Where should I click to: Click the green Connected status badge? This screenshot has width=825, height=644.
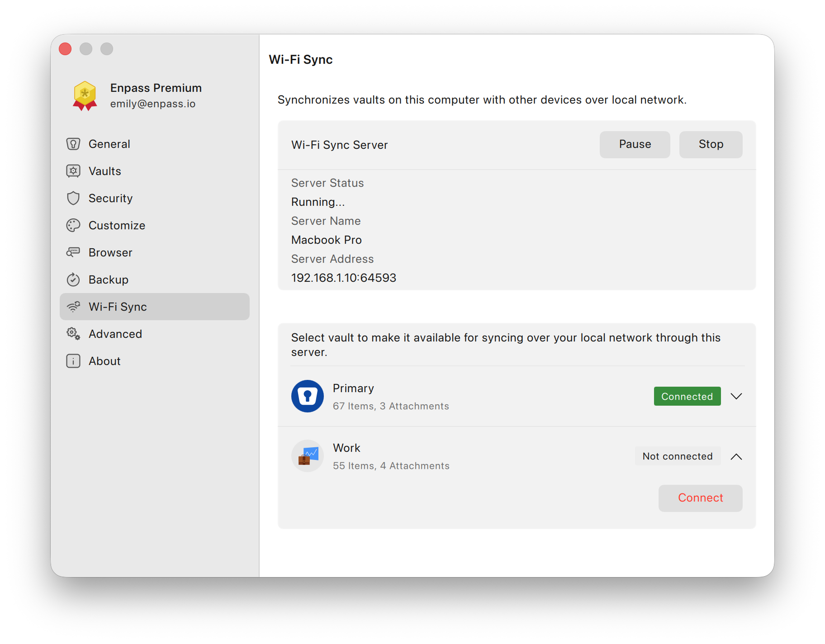687,396
